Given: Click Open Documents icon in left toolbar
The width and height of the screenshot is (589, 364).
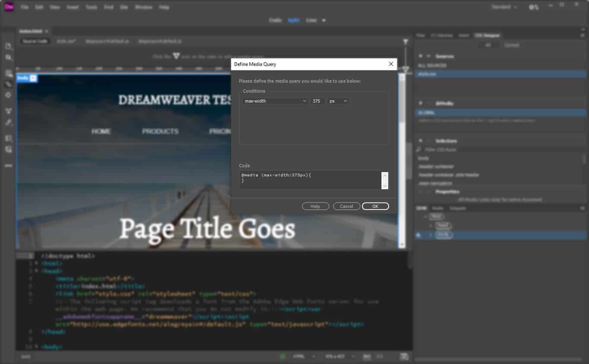Looking at the screenshot, I should (x=8, y=46).
